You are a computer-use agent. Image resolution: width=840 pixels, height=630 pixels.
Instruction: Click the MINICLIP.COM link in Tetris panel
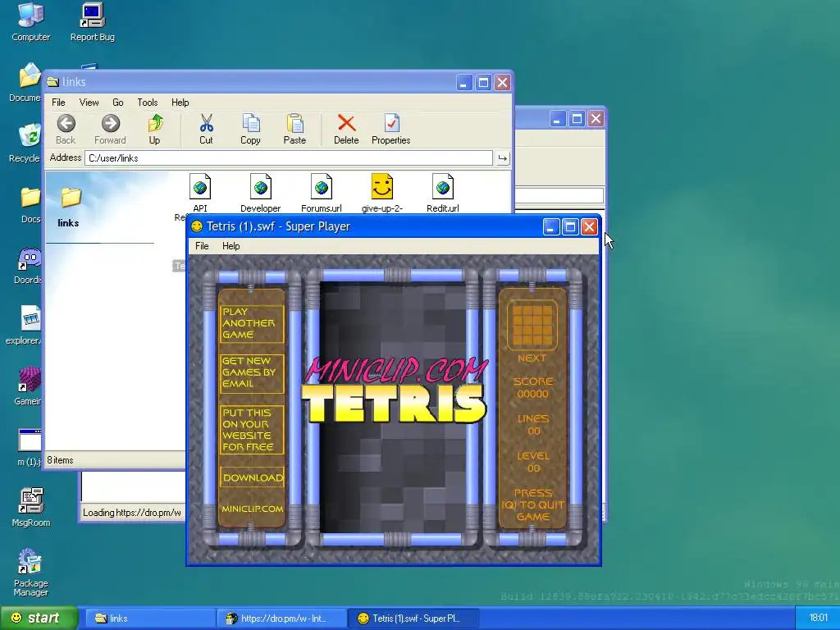[253, 509]
